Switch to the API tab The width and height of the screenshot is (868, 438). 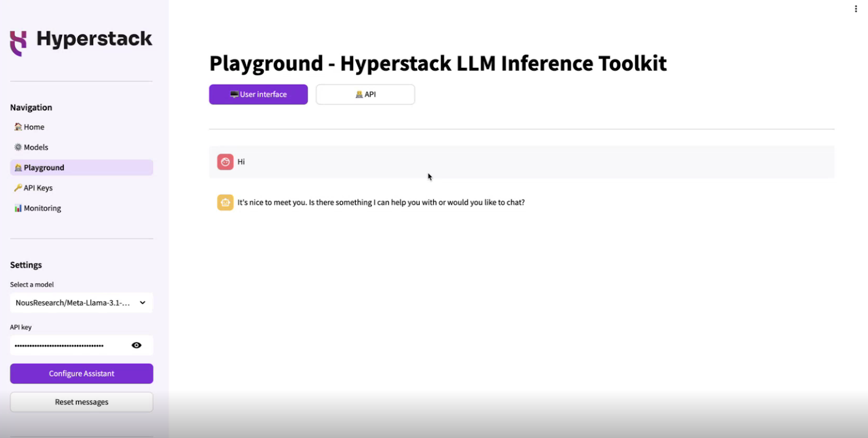(x=365, y=94)
